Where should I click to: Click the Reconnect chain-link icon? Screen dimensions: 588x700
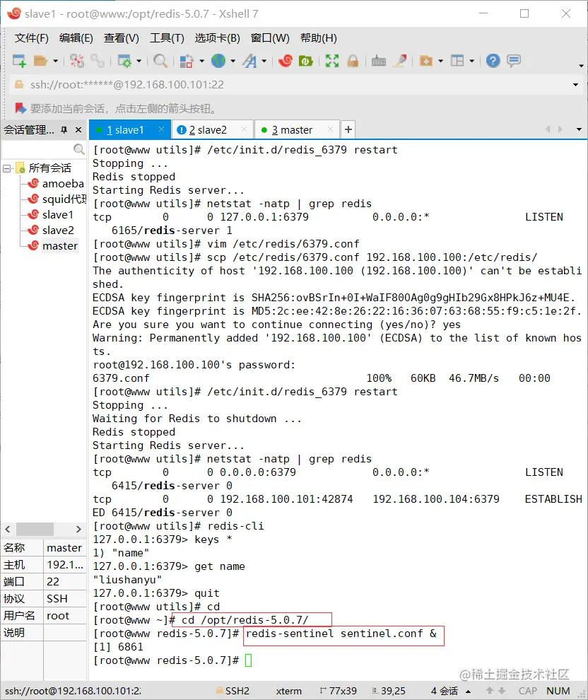coord(98,61)
